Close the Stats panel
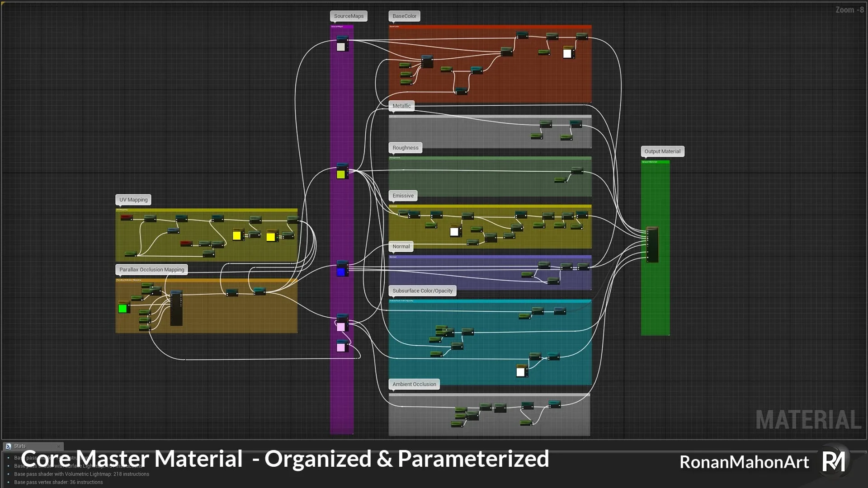Image resolution: width=868 pixels, height=488 pixels. [58, 446]
